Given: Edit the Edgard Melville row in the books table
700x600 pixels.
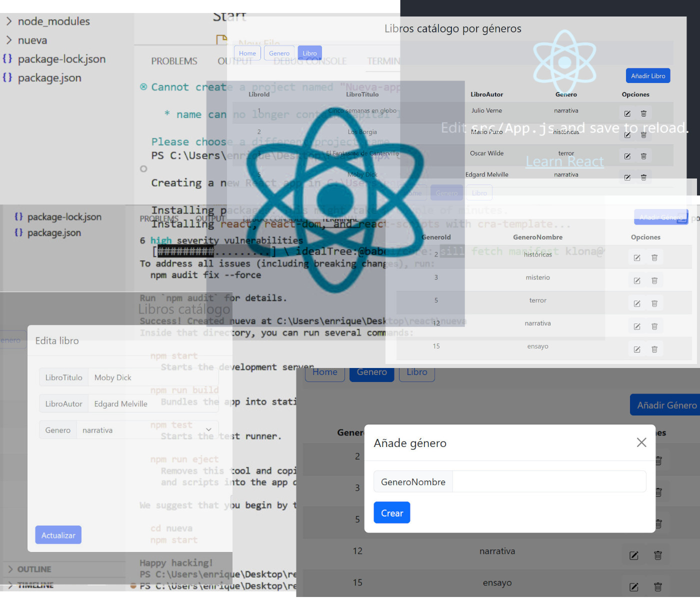Looking at the screenshot, I should point(627,177).
